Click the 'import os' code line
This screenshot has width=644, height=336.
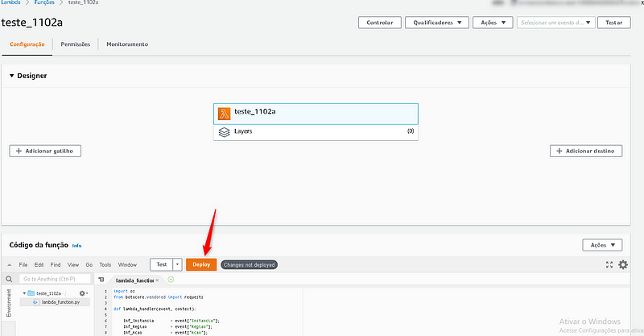pyautogui.click(x=124, y=291)
